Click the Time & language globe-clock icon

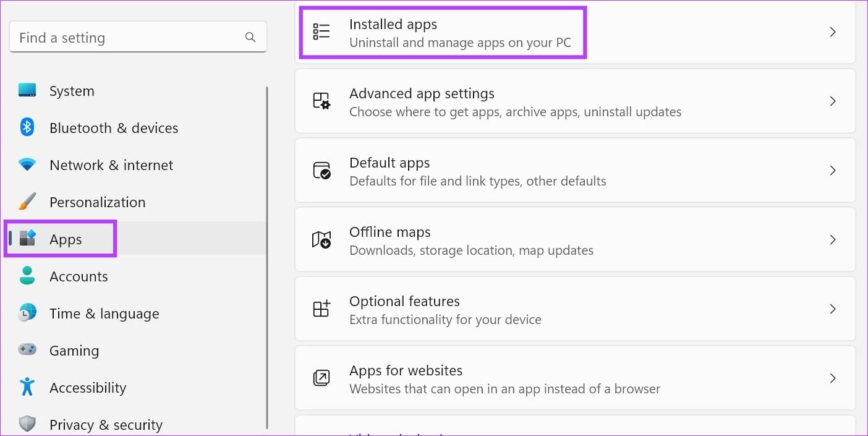[x=27, y=312]
